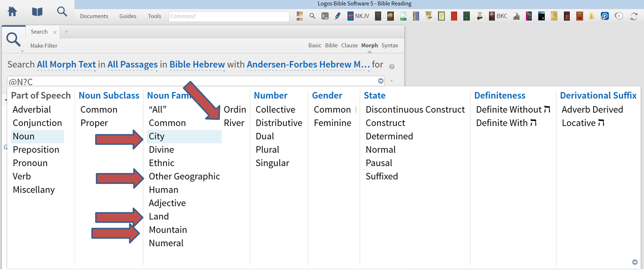Select Definite Without ה
This screenshot has width=644, height=273.
513,110
